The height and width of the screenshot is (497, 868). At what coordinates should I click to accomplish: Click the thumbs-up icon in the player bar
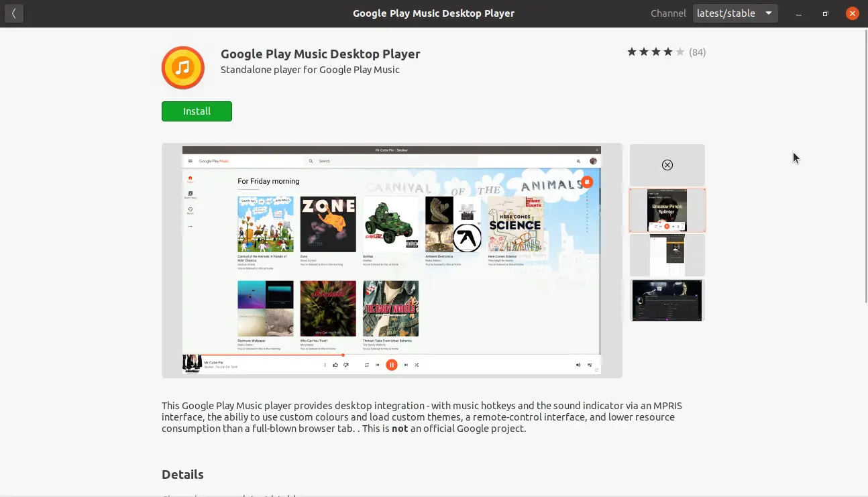tap(335, 365)
